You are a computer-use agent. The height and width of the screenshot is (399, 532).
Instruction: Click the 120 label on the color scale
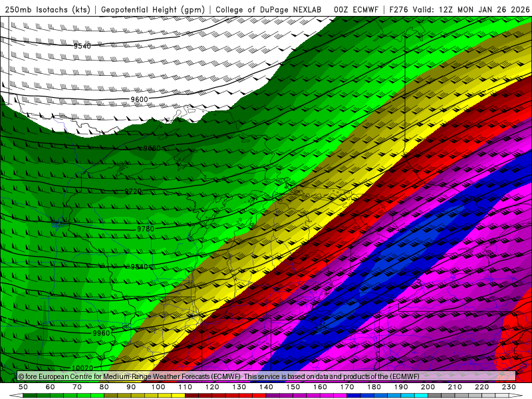[212, 387]
